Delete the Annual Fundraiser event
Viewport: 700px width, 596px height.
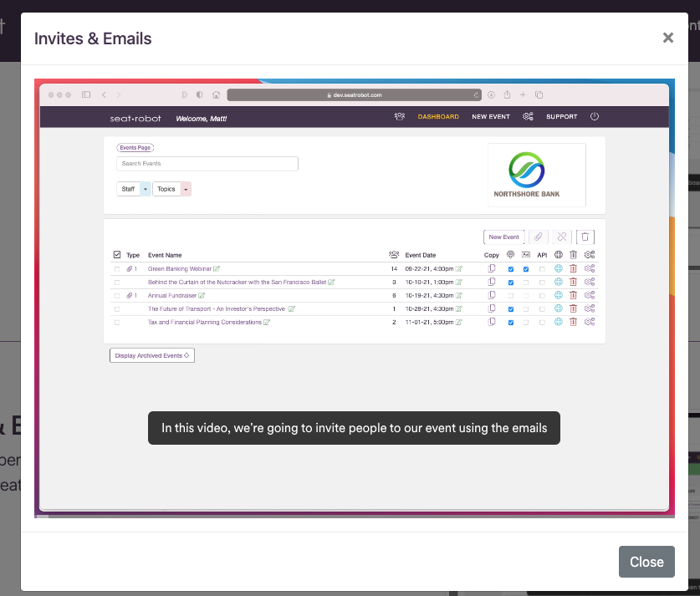(x=573, y=294)
